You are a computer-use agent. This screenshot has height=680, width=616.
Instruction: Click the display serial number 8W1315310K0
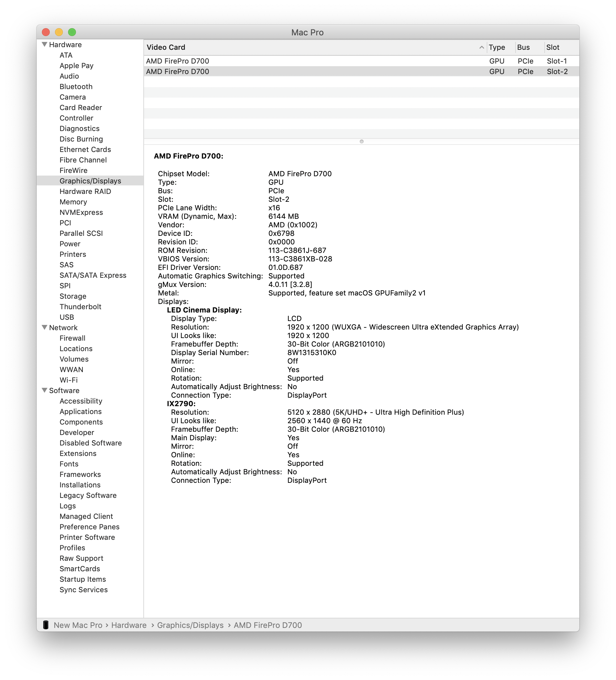(311, 352)
